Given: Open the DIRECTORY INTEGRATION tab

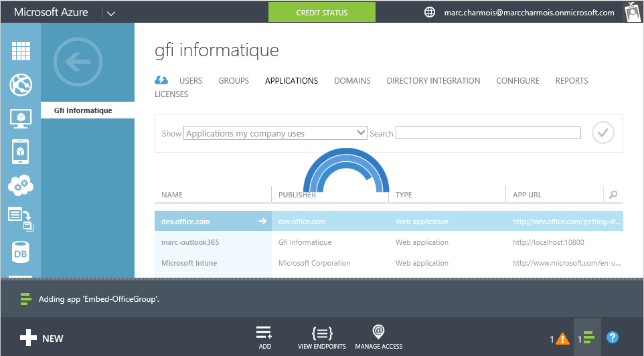Looking at the screenshot, I should point(433,81).
